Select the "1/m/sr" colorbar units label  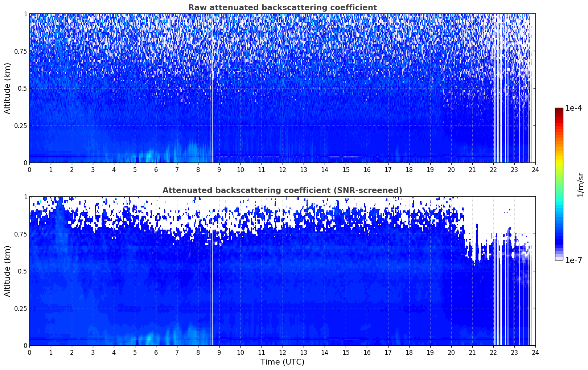(580, 184)
